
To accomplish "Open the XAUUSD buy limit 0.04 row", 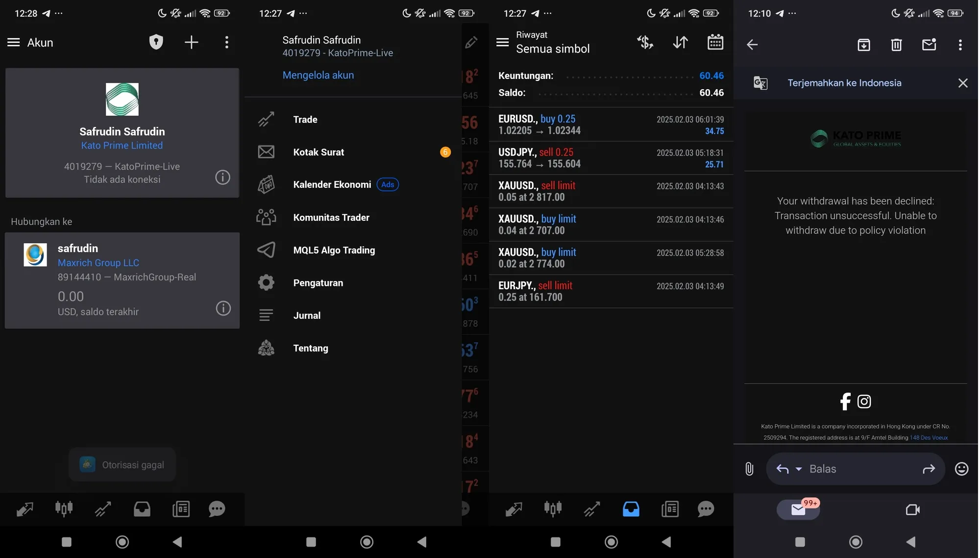I will click(x=611, y=225).
